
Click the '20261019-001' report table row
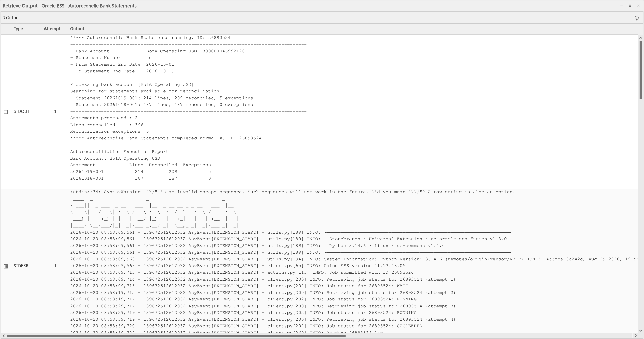(x=140, y=172)
